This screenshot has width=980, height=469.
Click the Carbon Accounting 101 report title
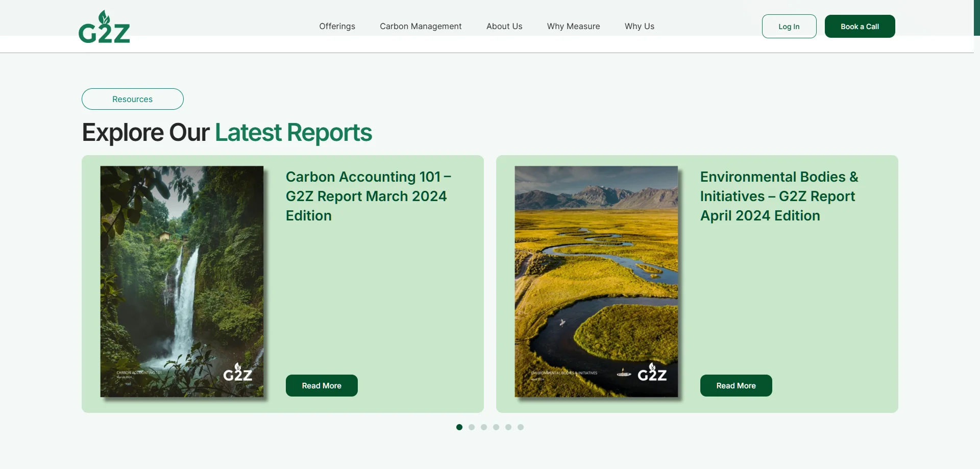click(x=367, y=196)
